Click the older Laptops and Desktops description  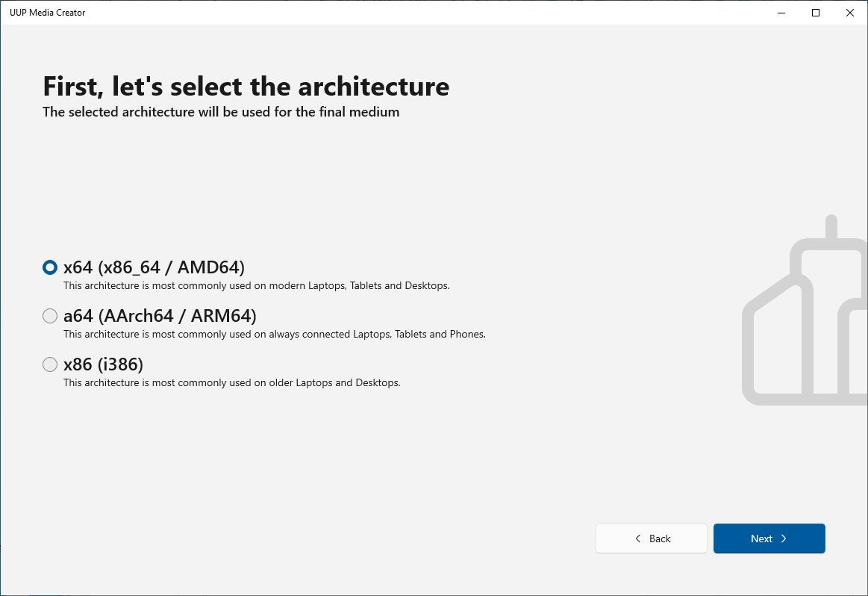231,382
